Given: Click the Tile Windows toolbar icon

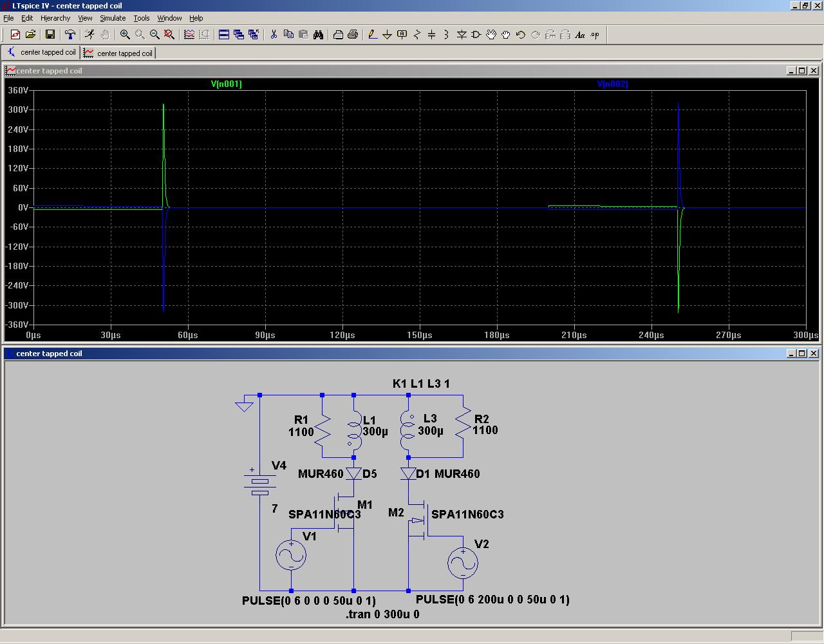Looking at the screenshot, I should coord(223,35).
